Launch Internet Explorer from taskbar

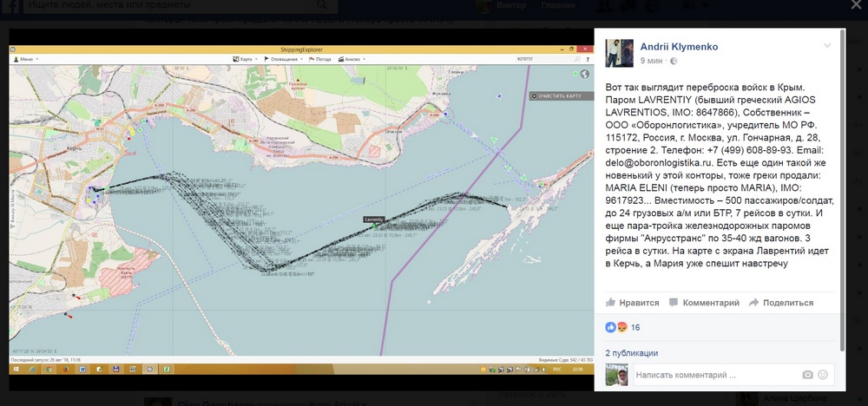[x=33, y=369]
